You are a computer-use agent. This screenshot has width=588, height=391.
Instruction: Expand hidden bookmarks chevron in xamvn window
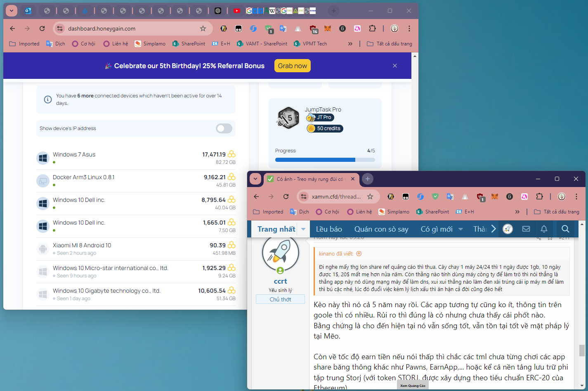[x=517, y=212]
